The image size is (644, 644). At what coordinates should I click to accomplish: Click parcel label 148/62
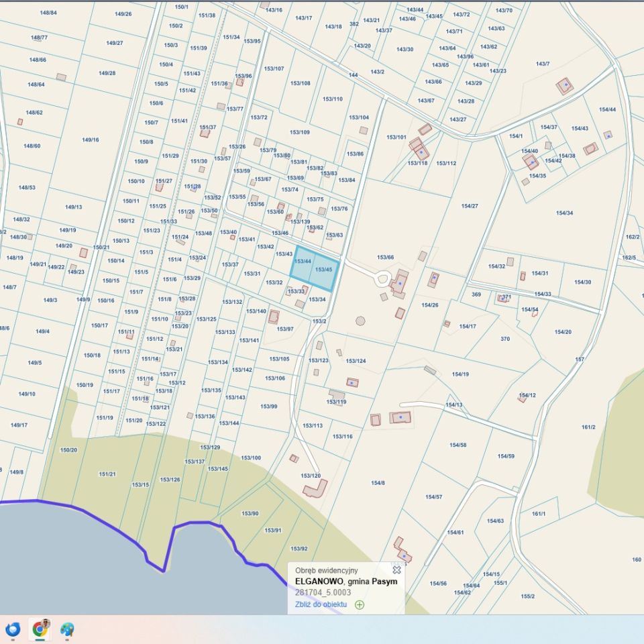[34, 113]
